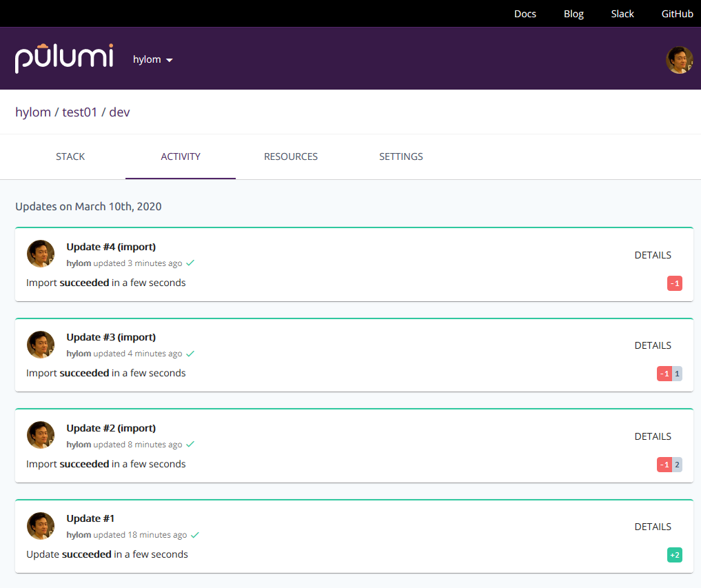Open the user profile avatar menu
Image resolution: width=701 pixels, height=588 pixels.
pyautogui.click(x=679, y=60)
